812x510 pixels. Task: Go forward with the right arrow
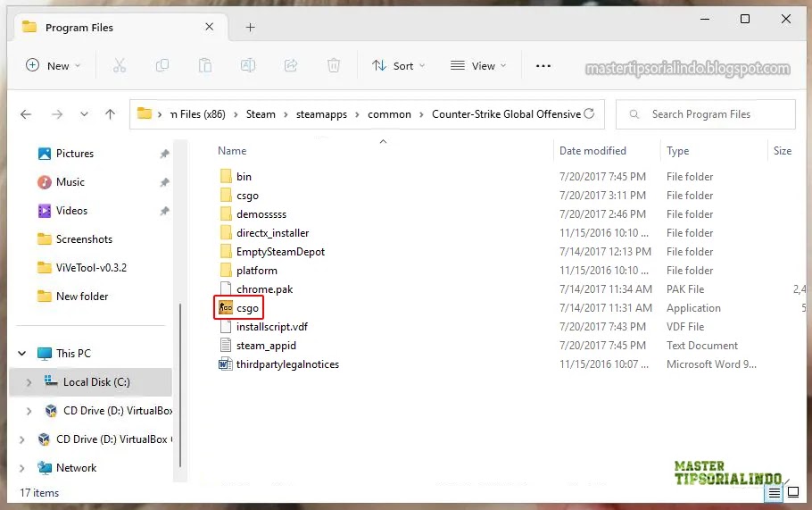[x=57, y=114]
